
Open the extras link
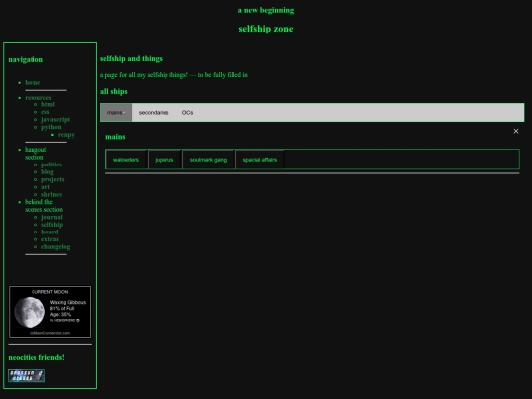[x=50, y=239]
